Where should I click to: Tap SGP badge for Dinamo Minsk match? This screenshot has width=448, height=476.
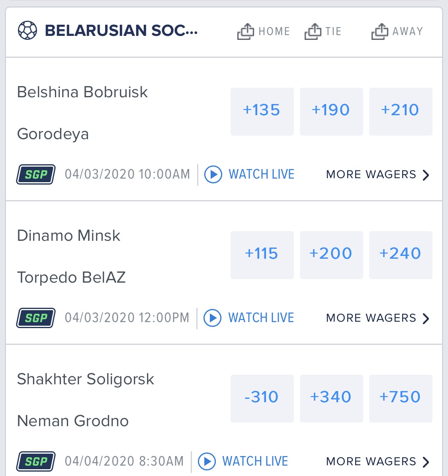(36, 318)
